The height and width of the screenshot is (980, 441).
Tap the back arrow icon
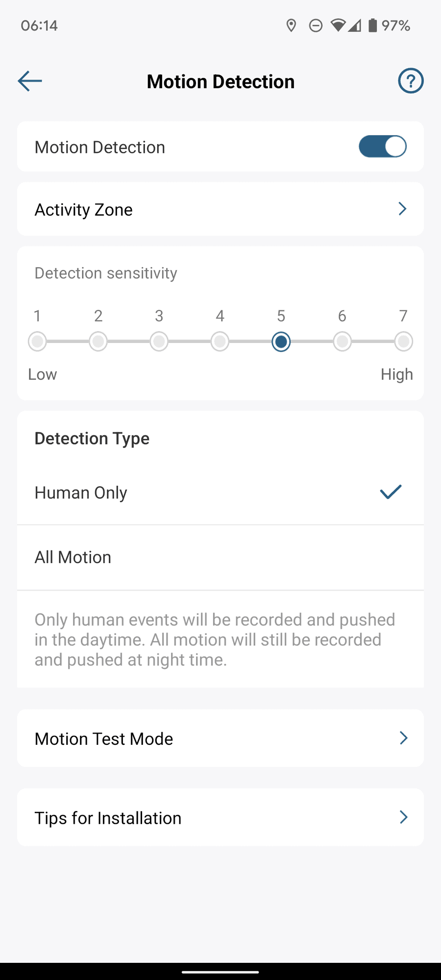coord(30,81)
